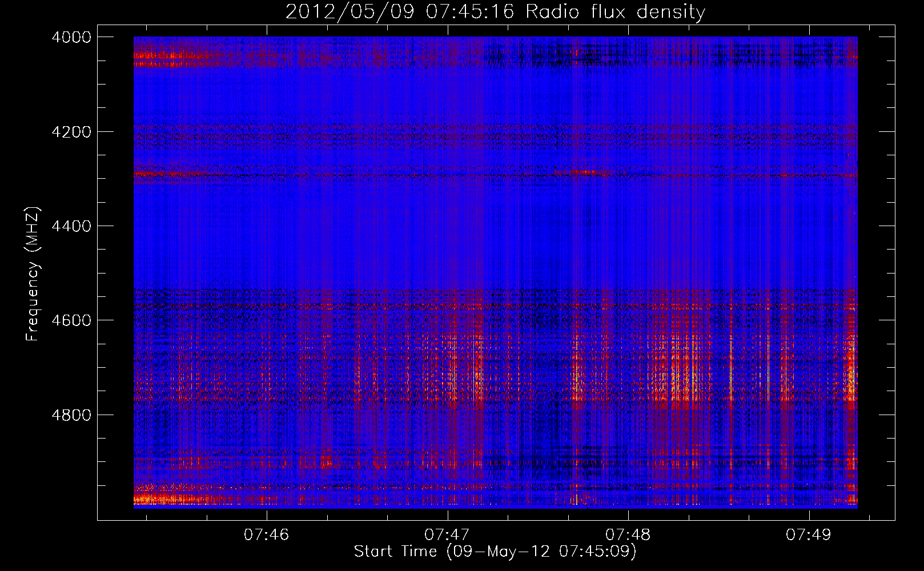Viewport: 924px width, 571px height.
Task: Click the 4800 frequency axis label
Action: 71,415
